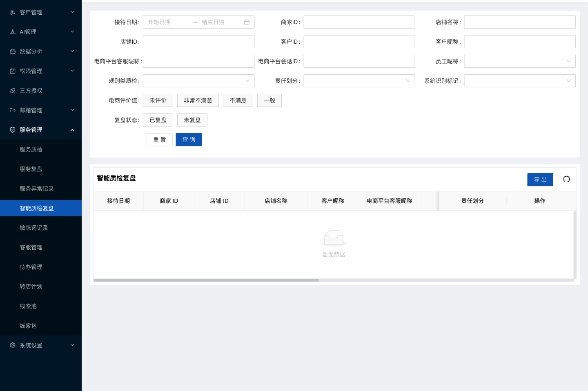
Task: Click the 邮箱管理 folder icon
Action: coord(13,110)
